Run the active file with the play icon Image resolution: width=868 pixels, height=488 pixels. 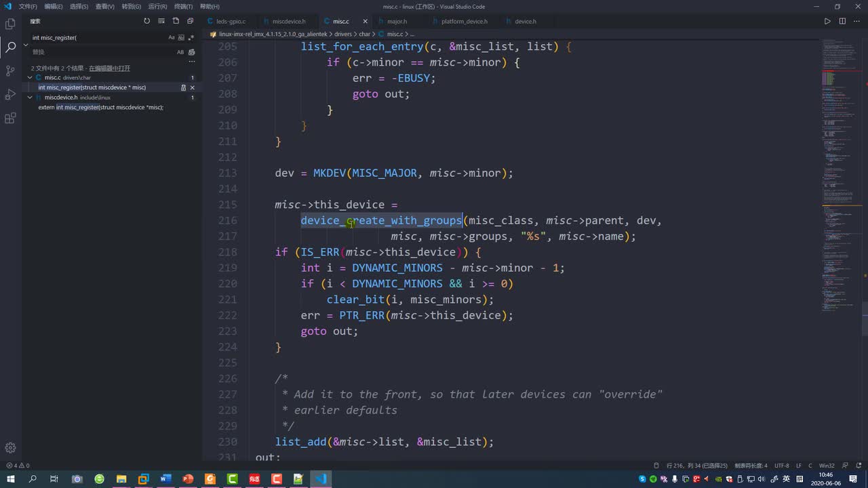point(827,21)
